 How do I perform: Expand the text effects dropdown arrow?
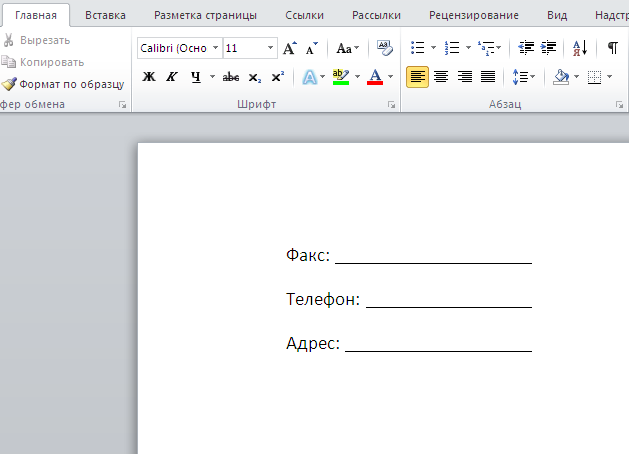323,77
